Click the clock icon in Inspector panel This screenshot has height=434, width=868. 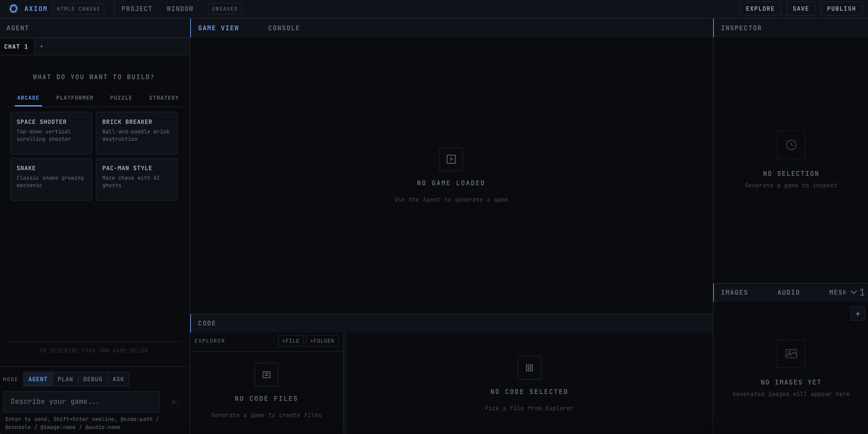pos(791,145)
